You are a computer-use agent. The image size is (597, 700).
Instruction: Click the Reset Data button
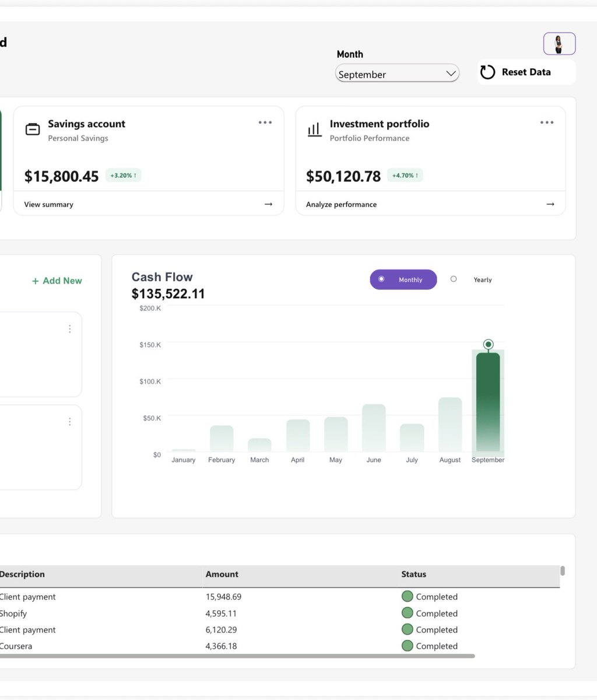click(526, 72)
